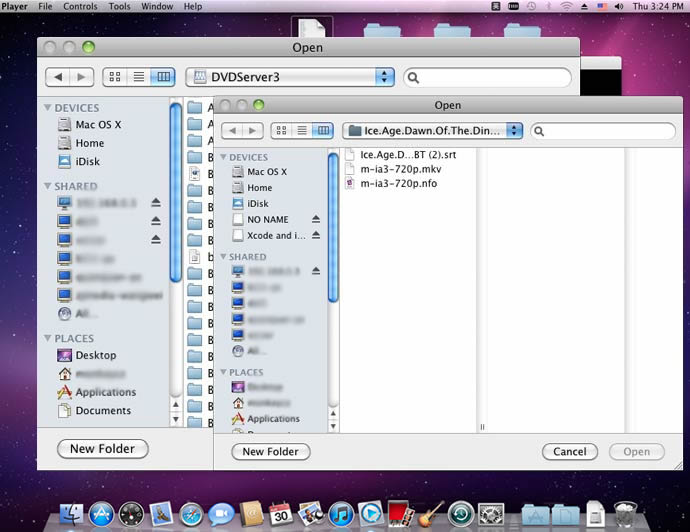Image resolution: width=690 pixels, height=532 pixels.
Task: Launch Safari from the Dock
Action: 191,514
